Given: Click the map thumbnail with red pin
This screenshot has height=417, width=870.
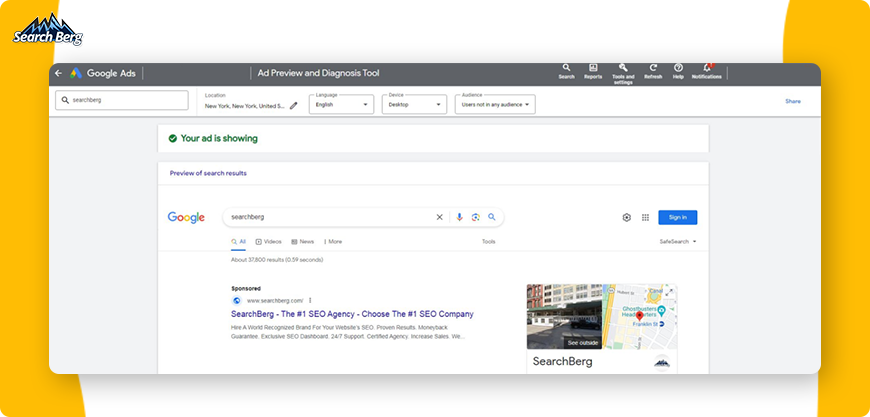Looking at the screenshot, I should (x=640, y=317).
